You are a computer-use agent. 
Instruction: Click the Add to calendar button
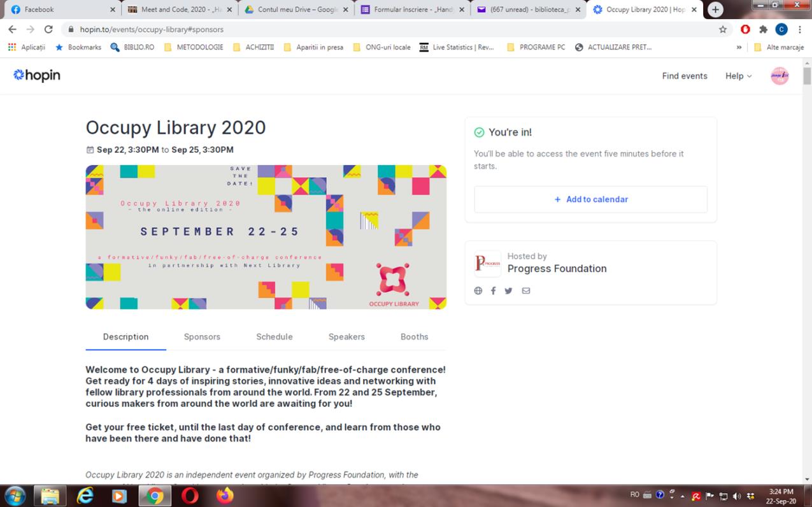point(590,199)
